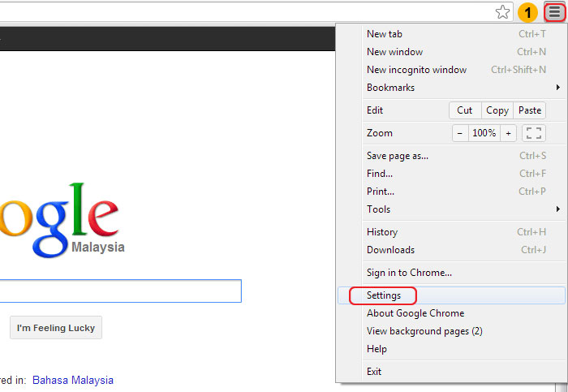
Task: Click the I'm Feeling Lucky button
Action: tap(56, 328)
